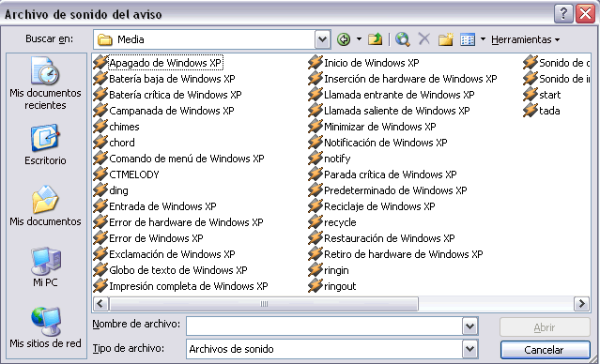Click the Views toolbar icon

pos(468,39)
